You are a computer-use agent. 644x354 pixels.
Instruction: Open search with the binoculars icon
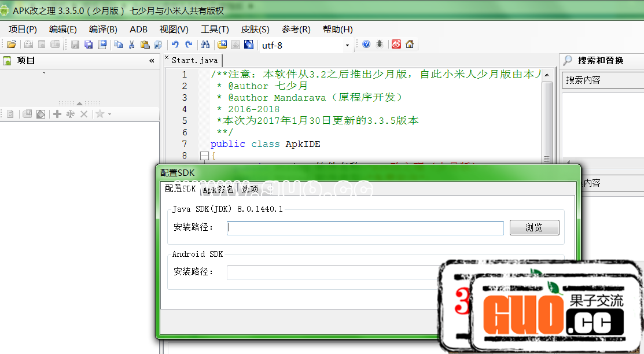pyautogui.click(x=205, y=45)
